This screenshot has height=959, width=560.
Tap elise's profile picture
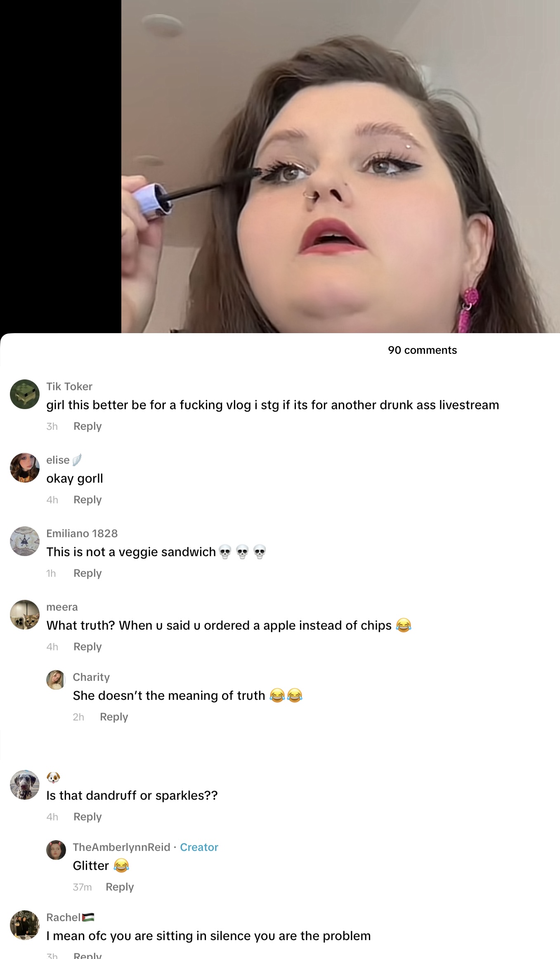[25, 468]
